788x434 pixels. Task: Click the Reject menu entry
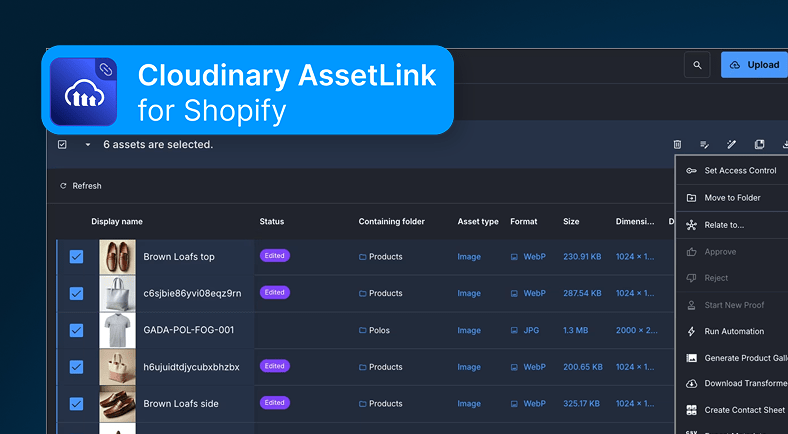(x=732, y=278)
